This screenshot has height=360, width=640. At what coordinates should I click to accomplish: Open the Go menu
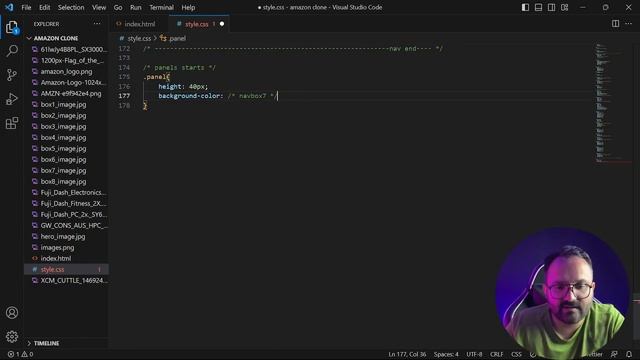[x=118, y=7]
